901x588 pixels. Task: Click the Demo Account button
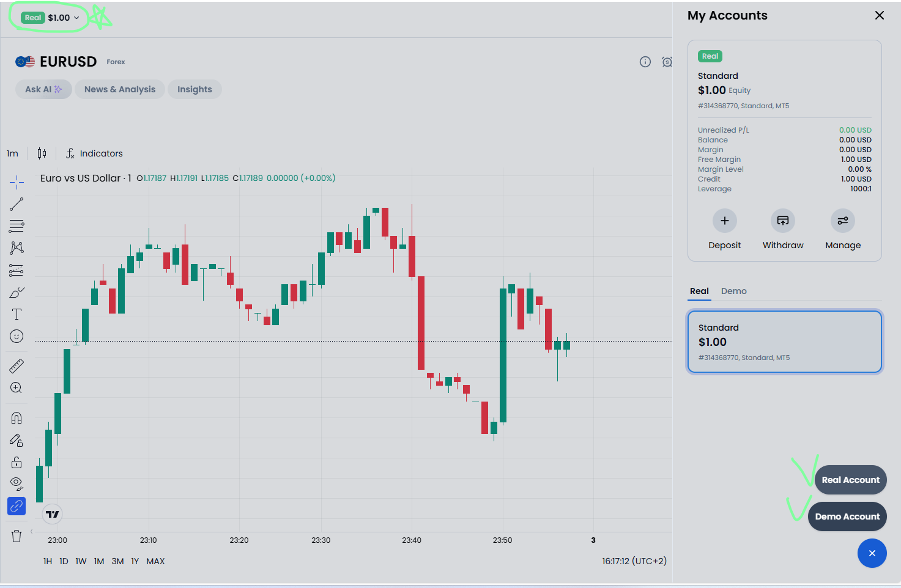pyautogui.click(x=847, y=516)
